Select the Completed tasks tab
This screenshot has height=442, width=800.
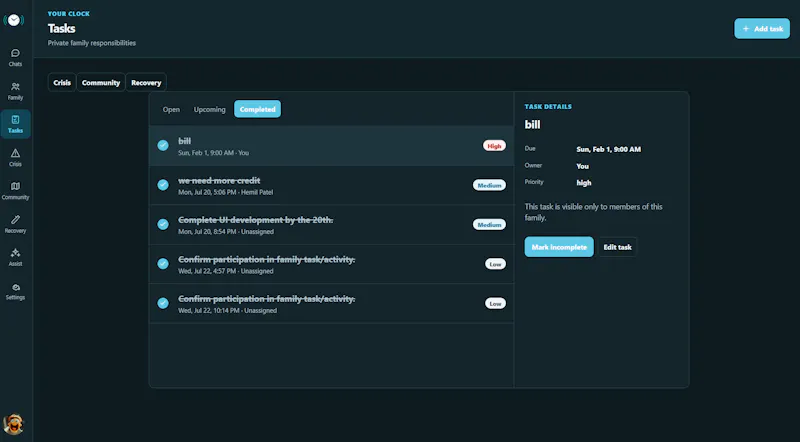point(257,109)
